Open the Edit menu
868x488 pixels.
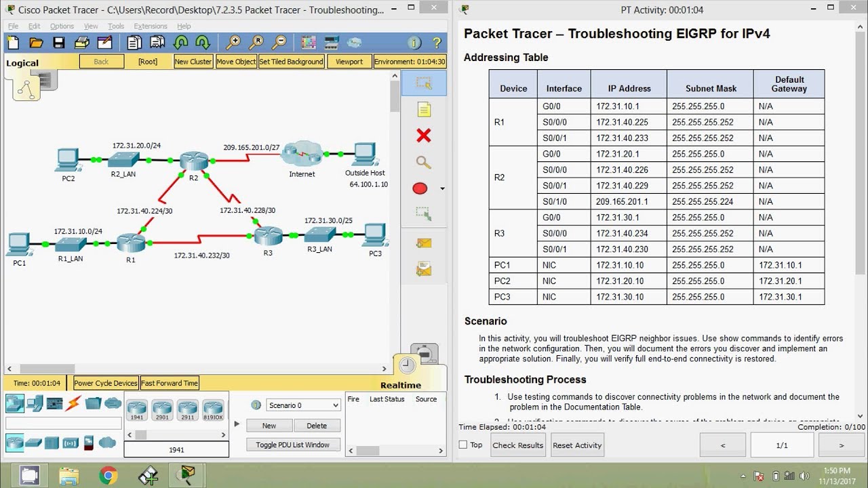34,26
